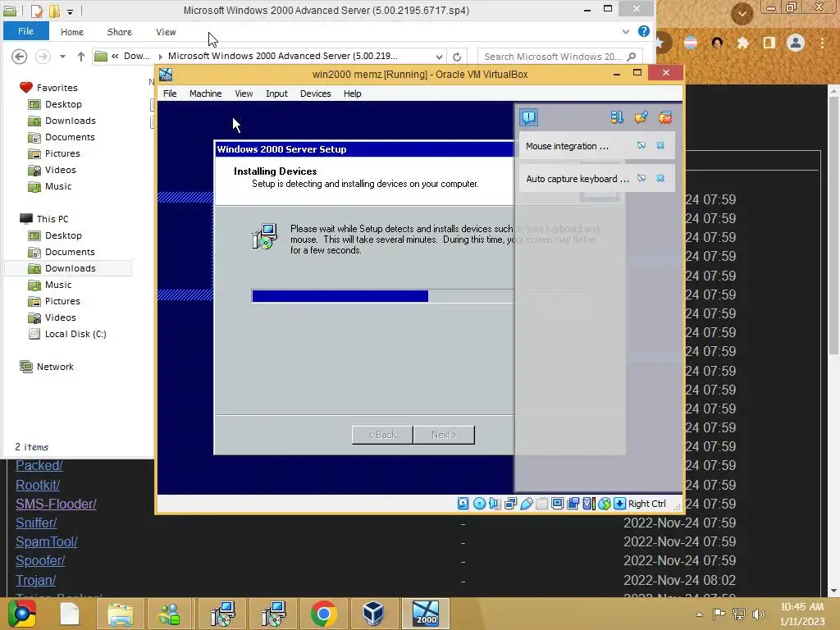This screenshot has width=840, height=630.
Task: Open the Help menu in VirtualBox
Action: click(352, 94)
